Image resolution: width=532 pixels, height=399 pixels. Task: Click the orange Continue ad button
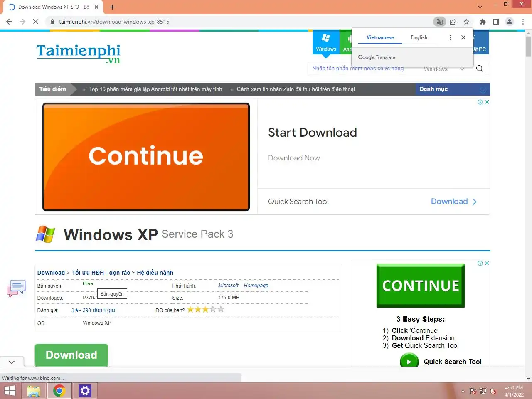(146, 157)
